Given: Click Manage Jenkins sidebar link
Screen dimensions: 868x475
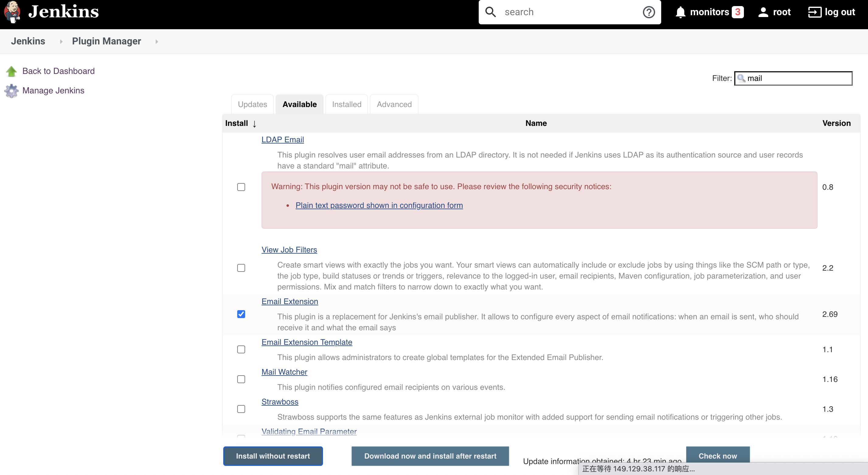Looking at the screenshot, I should click(x=53, y=91).
